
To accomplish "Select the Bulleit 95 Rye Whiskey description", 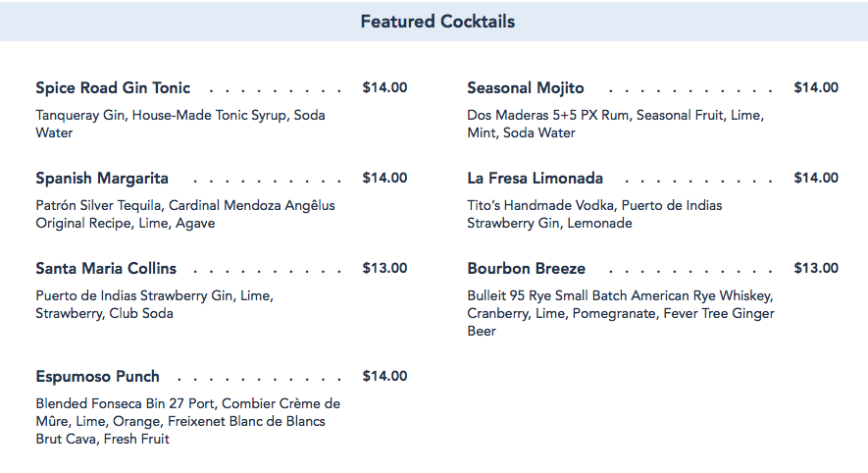I will pyautogui.click(x=621, y=314).
